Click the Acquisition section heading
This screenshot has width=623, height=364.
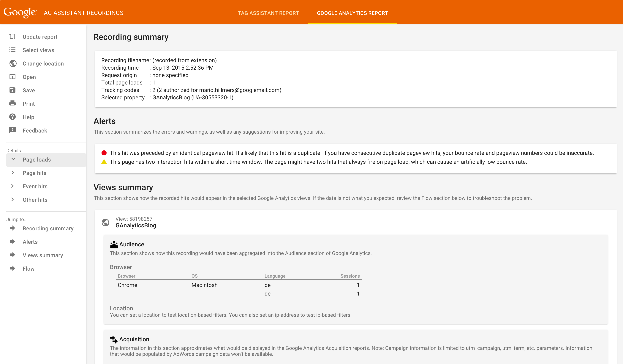point(134,339)
